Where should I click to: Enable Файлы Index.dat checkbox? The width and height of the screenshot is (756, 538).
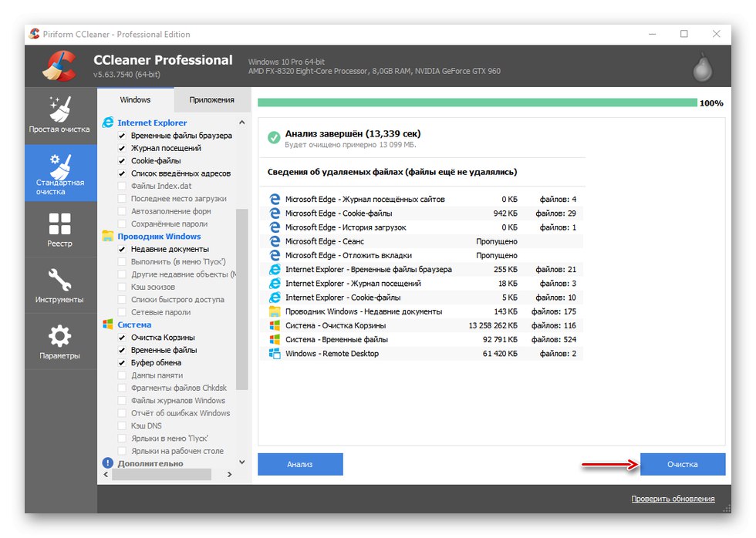click(x=122, y=186)
